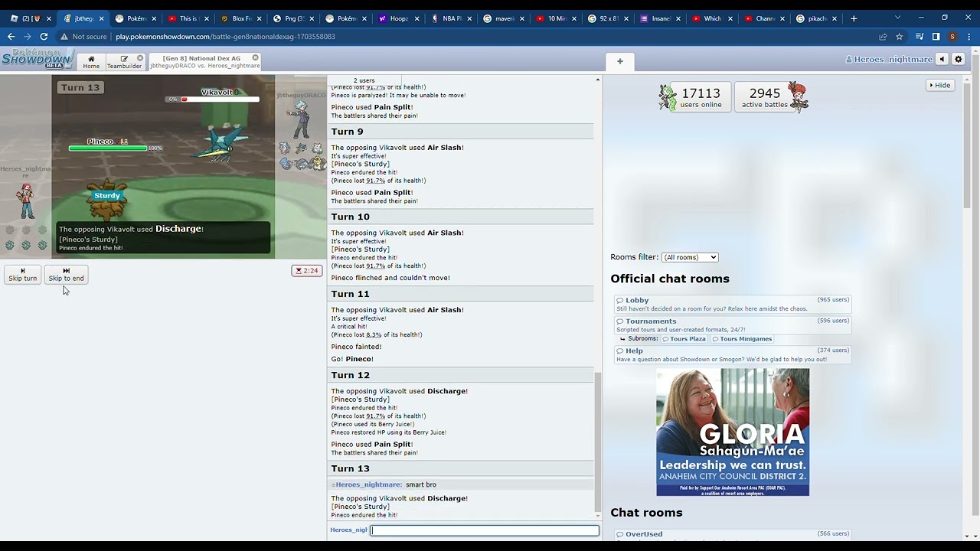Close the National Dex AG battle tab

(x=256, y=58)
